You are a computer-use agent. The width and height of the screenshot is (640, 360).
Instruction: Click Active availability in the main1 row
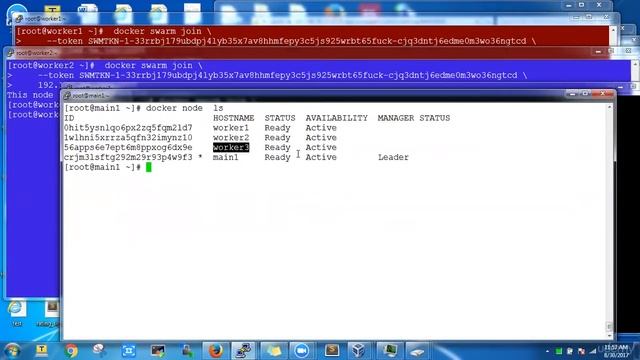click(x=321, y=157)
